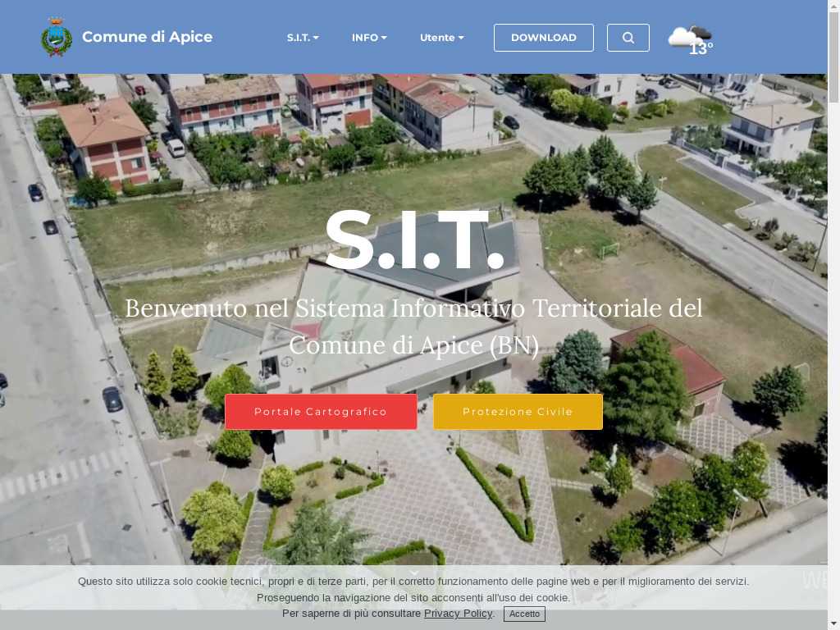Go to Protezione Civile yellow button

click(518, 412)
